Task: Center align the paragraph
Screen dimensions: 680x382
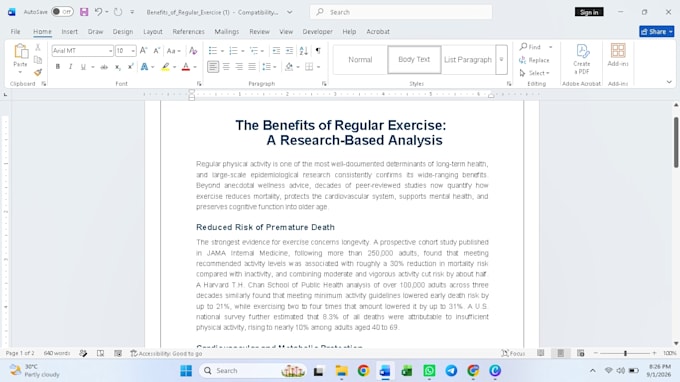Action: (x=226, y=67)
